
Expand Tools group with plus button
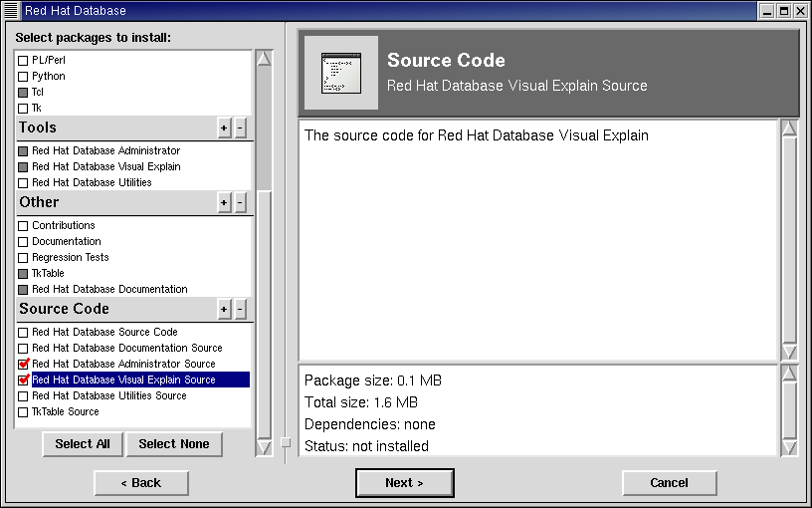[x=224, y=127]
